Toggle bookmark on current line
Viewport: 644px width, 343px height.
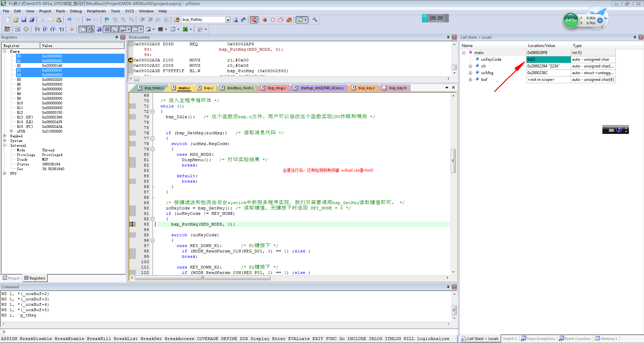point(107,20)
